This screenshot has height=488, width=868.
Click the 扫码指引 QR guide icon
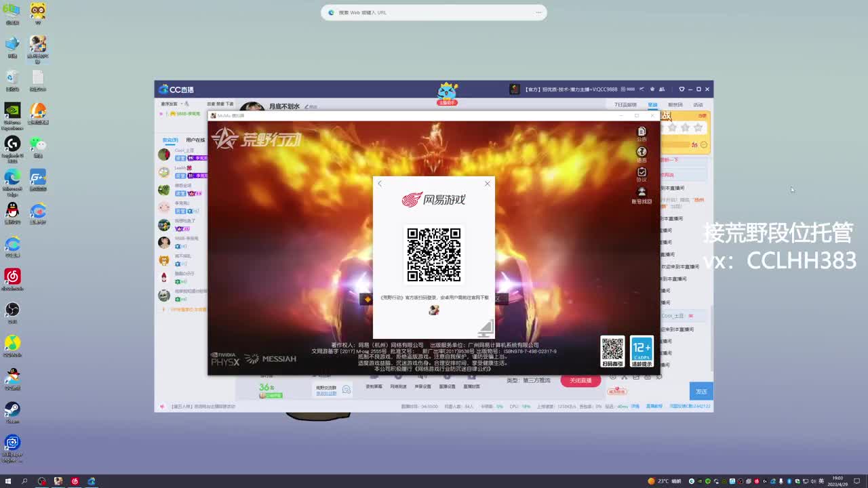pos(612,352)
